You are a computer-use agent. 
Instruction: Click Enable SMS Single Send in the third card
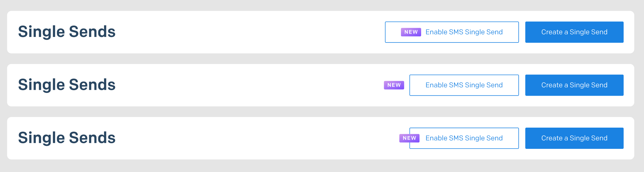[464, 138]
